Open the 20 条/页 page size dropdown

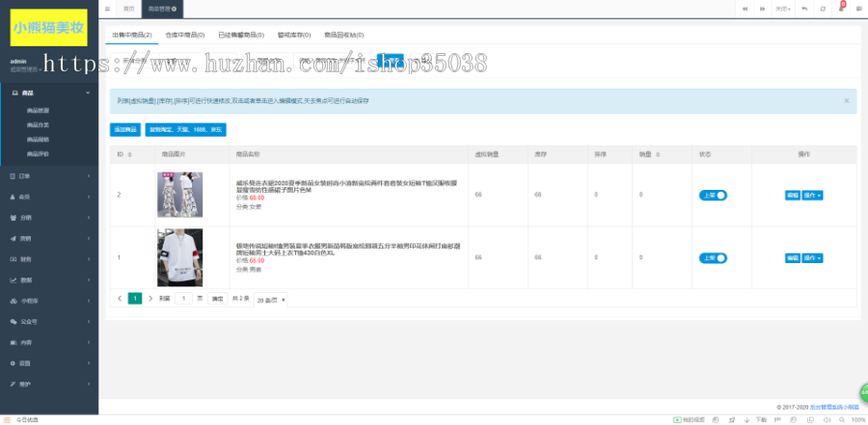coord(271,300)
